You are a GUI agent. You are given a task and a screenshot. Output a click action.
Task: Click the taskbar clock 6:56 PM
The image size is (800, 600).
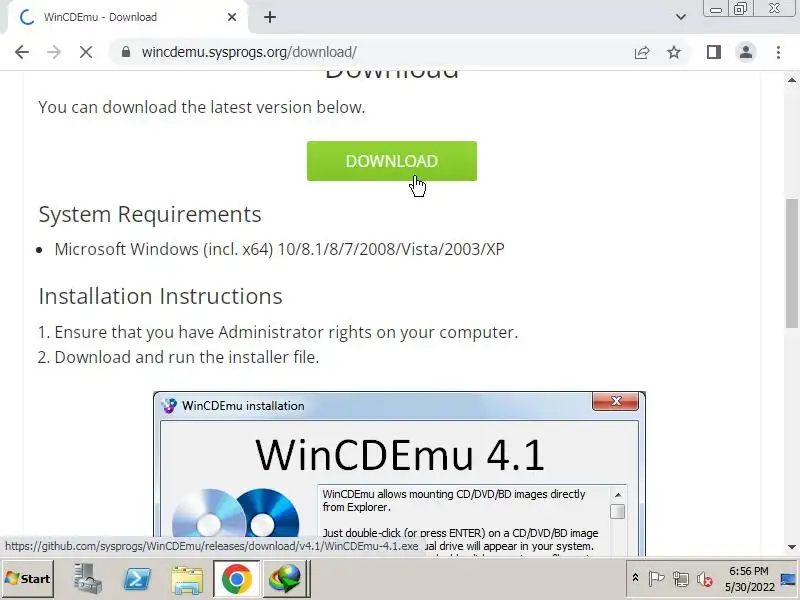(x=748, y=571)
